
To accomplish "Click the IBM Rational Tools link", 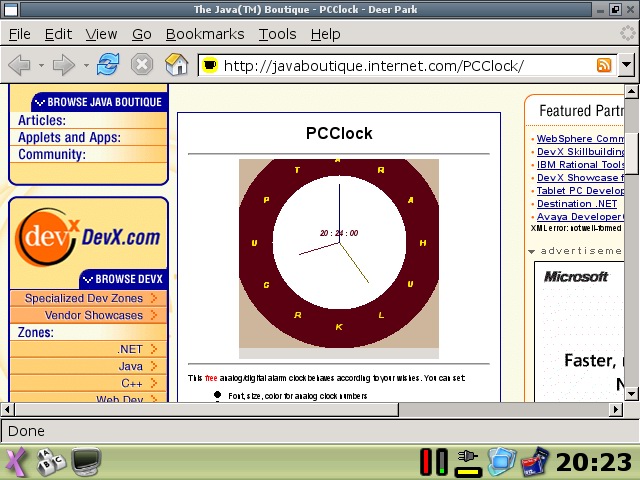I will click(581, 165).
